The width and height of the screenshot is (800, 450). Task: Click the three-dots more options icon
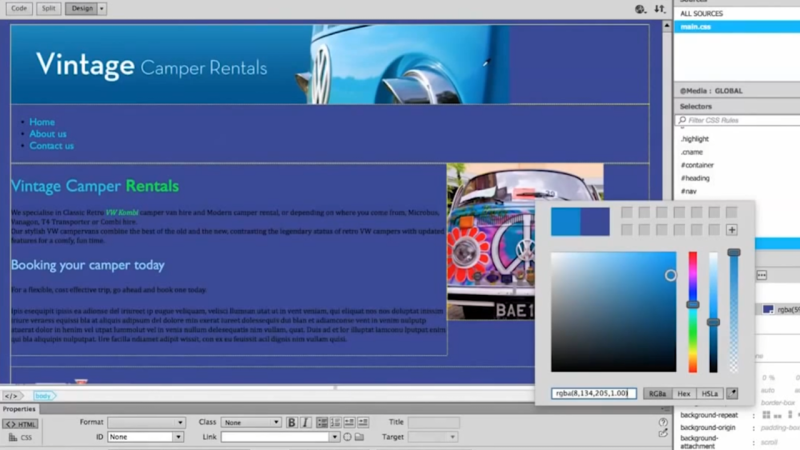click(762, 276)
